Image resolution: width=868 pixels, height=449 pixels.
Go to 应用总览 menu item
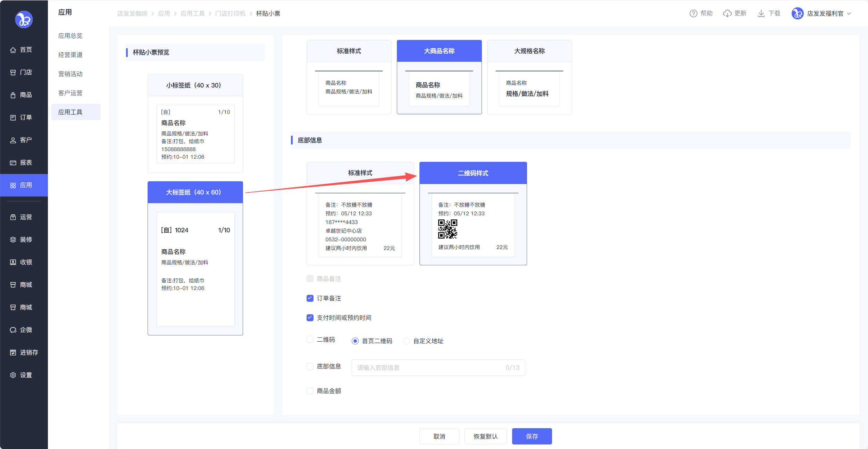(70, 36)
